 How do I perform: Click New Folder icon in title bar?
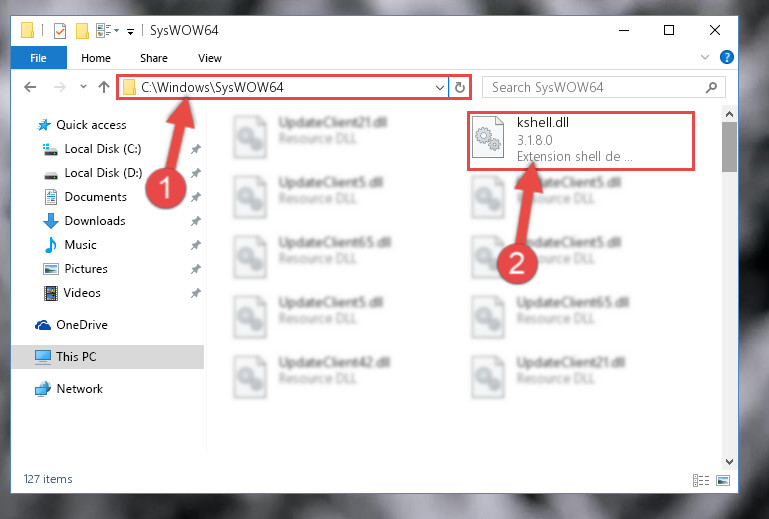(82, 31)
